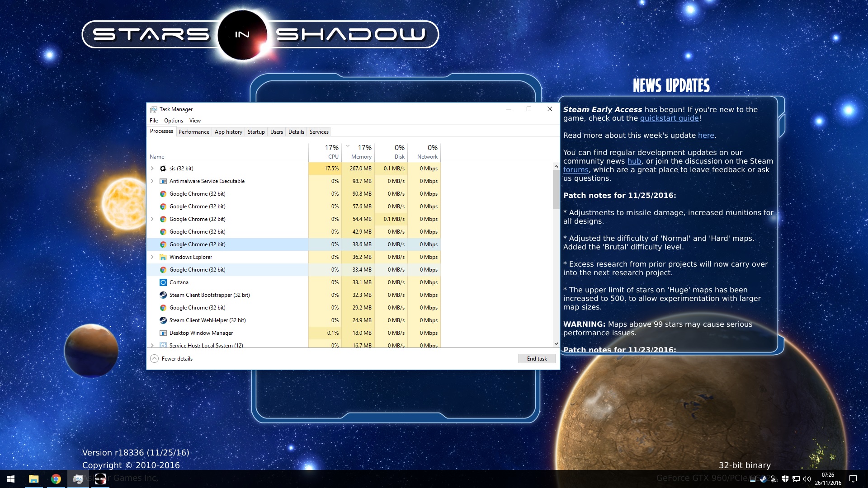
Task: Open File Explorer from the taskbar
Action: pos(34,479)
